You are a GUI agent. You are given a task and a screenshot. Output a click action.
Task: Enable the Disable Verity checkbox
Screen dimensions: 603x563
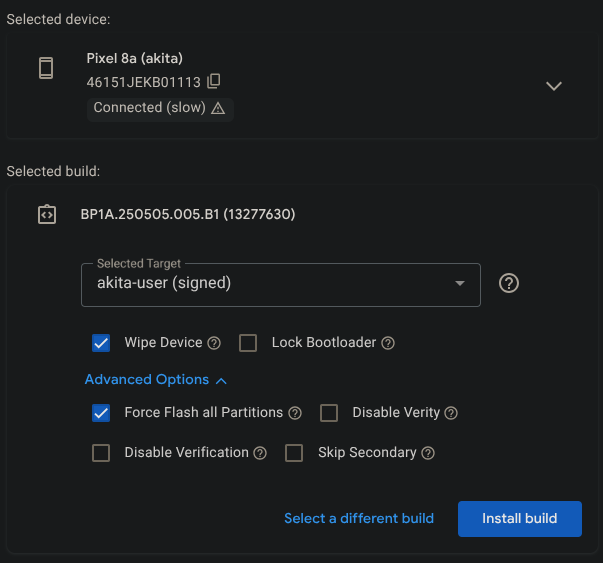tap(329, 413)
